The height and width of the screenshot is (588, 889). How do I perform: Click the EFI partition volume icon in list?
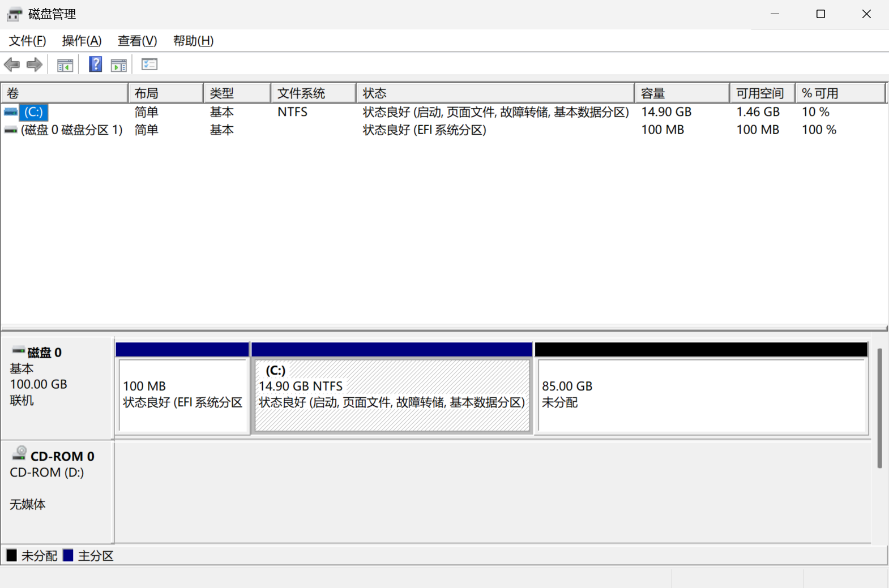coord(11,130)
